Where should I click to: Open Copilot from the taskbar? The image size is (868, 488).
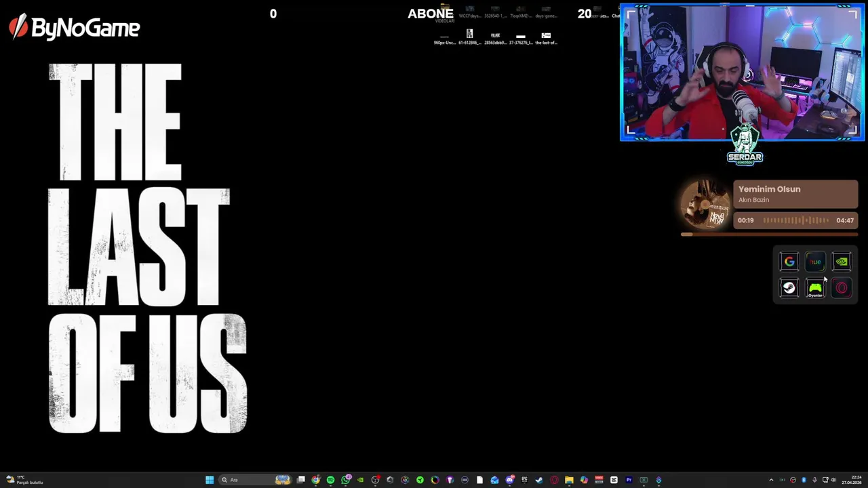(584, 480)
